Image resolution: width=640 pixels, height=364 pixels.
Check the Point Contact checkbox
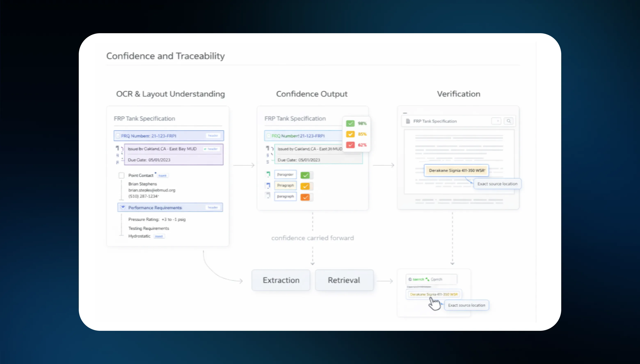[121, 175]
